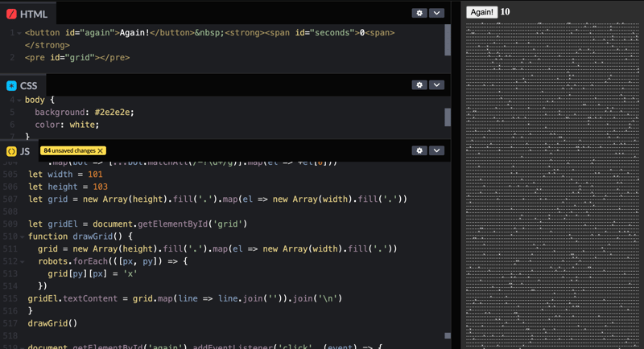Fold the drawGrid function at line 510
This screenshot has width=644, height=349.
[x=20, y=237]
